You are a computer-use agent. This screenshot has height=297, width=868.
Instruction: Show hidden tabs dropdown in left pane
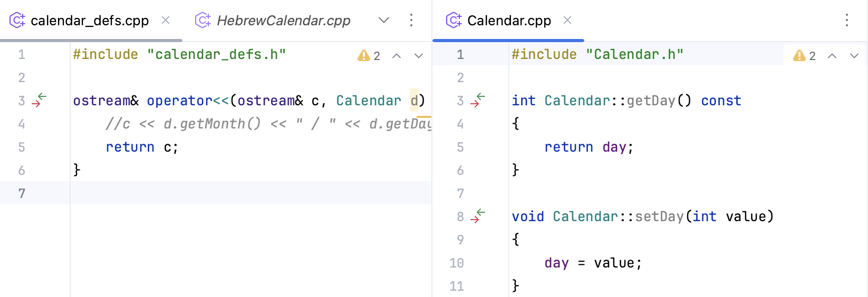[384, 21]
